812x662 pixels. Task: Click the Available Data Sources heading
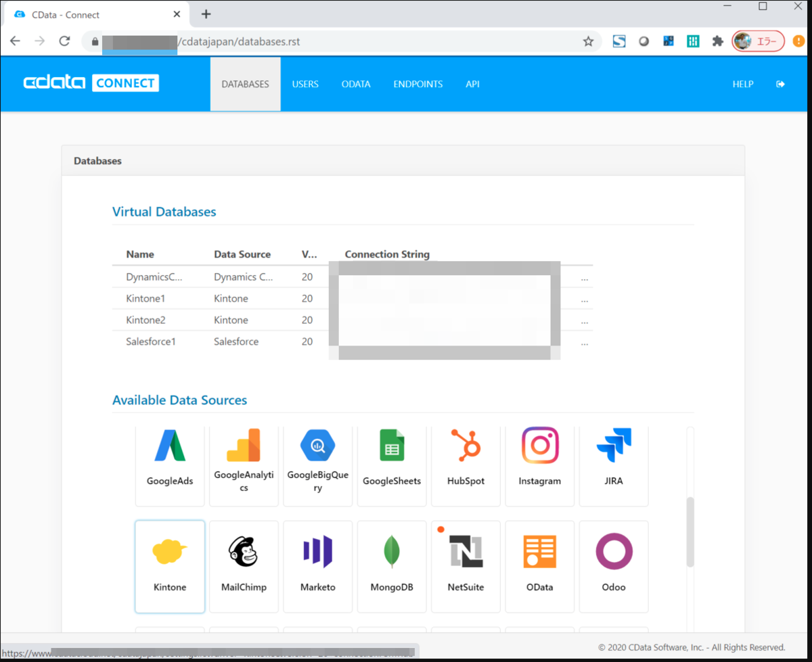coord(179,400)
